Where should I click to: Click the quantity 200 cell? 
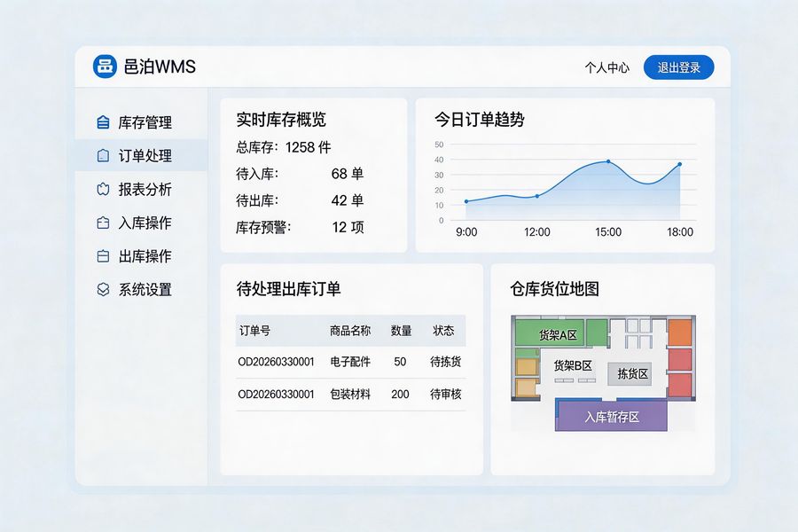pos(400,394)
